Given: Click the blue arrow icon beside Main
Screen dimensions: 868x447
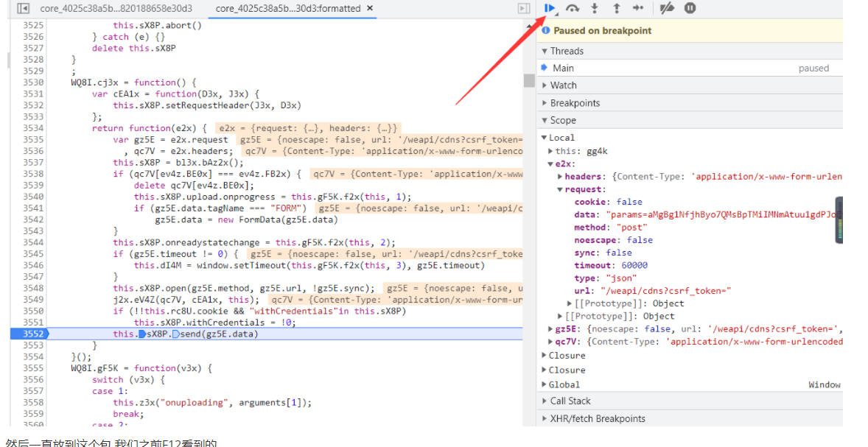Looking at the screenshot, I should 545,68.
